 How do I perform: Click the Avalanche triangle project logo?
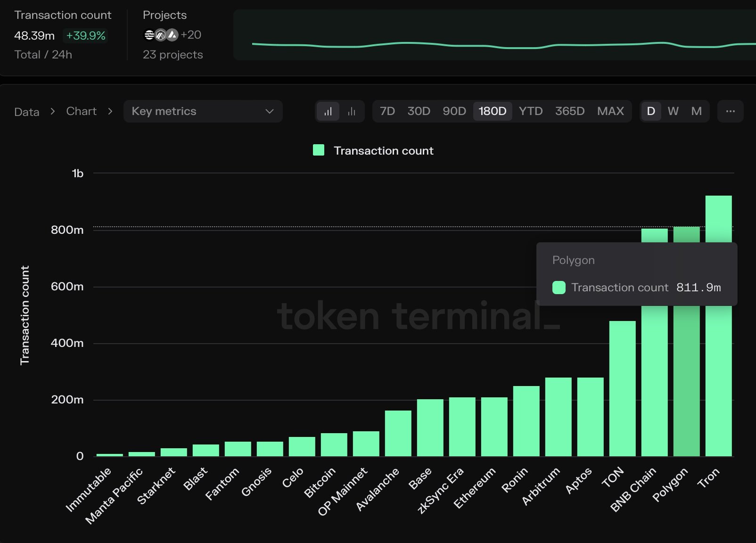tap(173, 35)
